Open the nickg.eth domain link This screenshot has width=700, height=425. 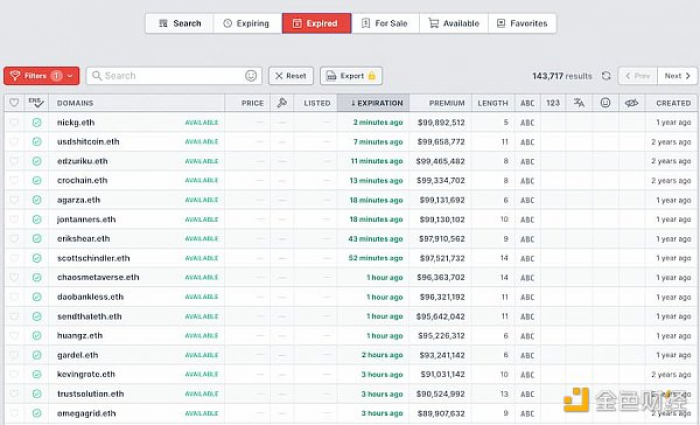(x=75, y=122)
